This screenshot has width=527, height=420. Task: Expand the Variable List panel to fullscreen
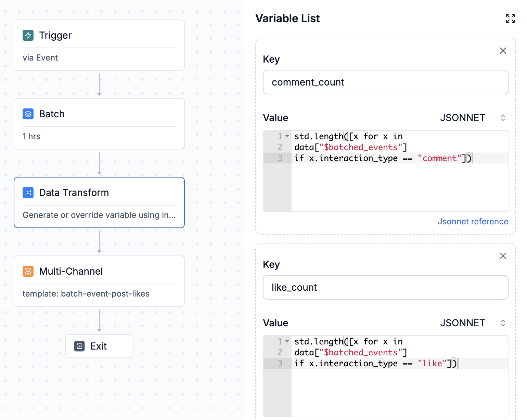(510, 18)
